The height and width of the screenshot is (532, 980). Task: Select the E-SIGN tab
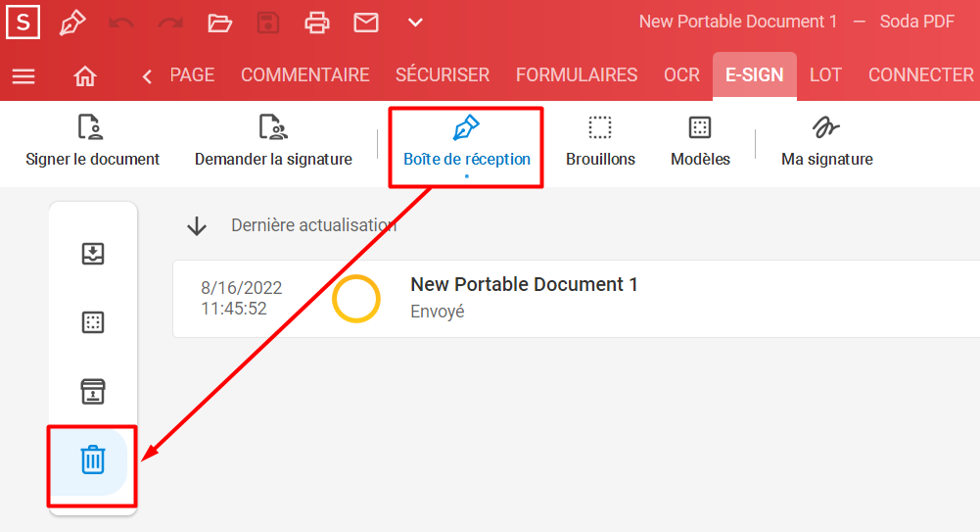point(755,75)
